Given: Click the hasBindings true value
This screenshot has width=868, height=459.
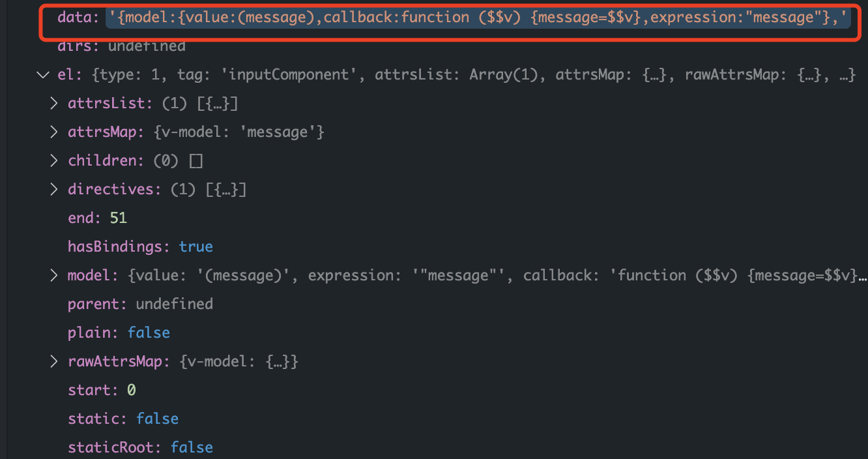Looking at the screenshot, I should point(196,247).
